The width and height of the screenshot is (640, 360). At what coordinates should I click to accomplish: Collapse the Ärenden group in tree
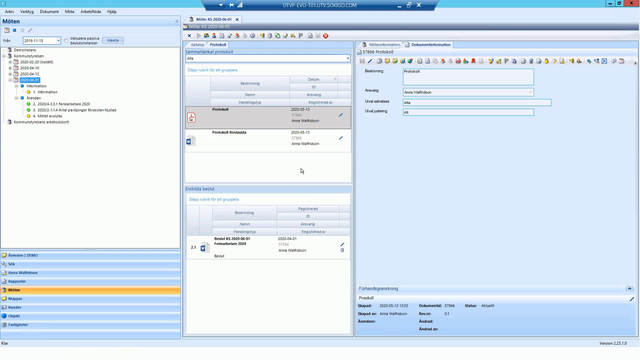pos(16,98)
